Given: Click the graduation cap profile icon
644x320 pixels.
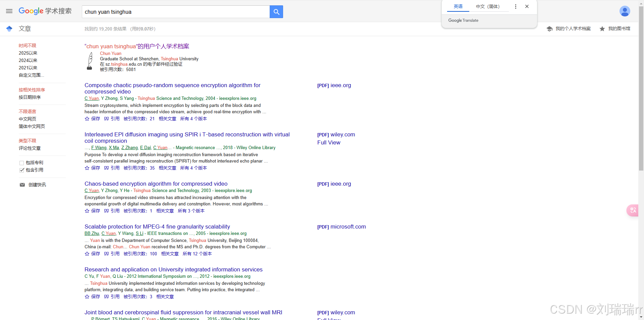Looking at the screenshot, I should (x=549, y=29).
